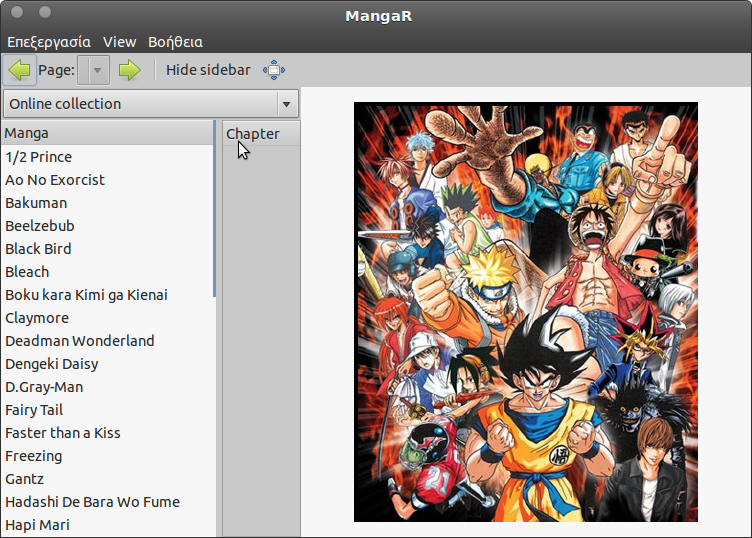Select Gantz manga entry
This screenshot has width=752, height=538.
[x=25, y=479]
